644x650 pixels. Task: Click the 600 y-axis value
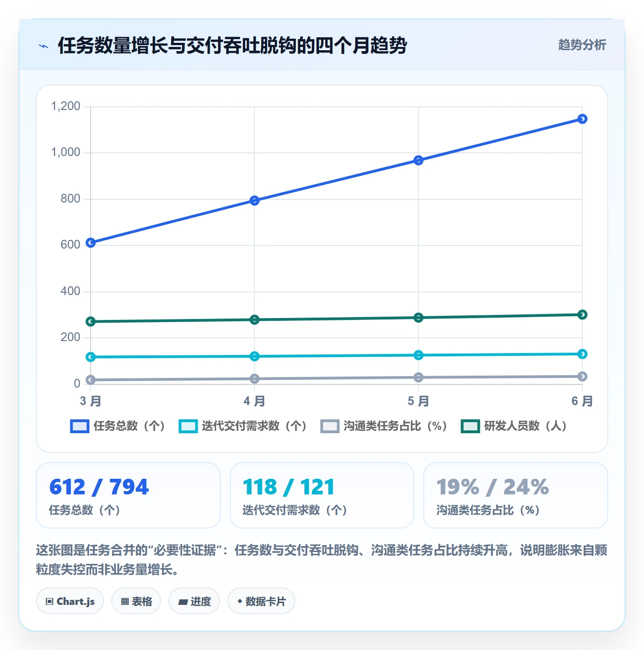[x=70, y=245]
